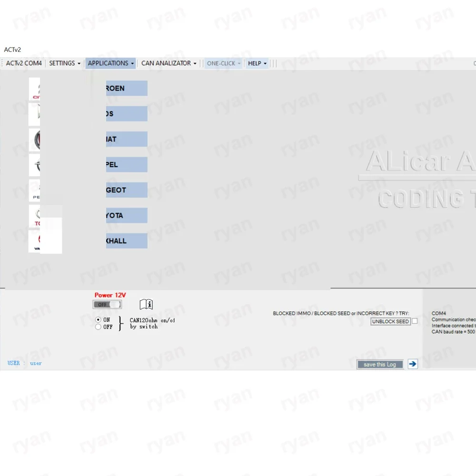Viewport: 476px width, 476px height.
Task: Open the CAN120ohm info book icon
Action: pos(146,304)
